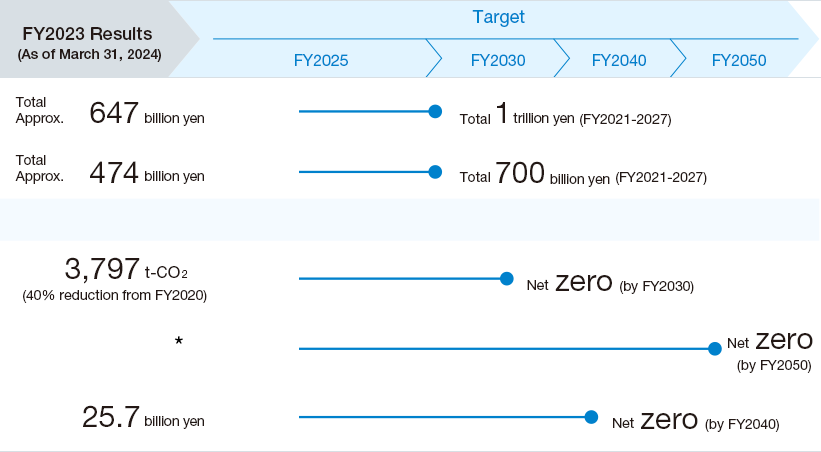The height and width of the screenshot is (452, 821).
Task: Click the chevron arrow between FY2030 and FY2040
Action: point(561,58)
